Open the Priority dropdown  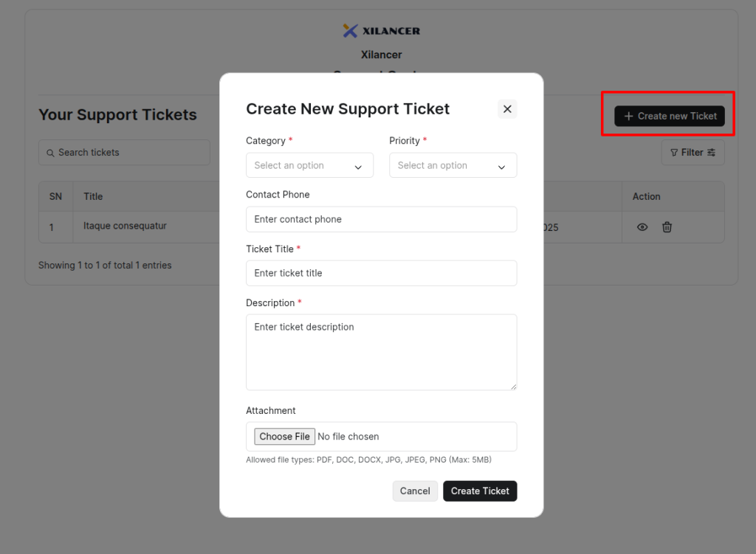[x=453, y=165]
